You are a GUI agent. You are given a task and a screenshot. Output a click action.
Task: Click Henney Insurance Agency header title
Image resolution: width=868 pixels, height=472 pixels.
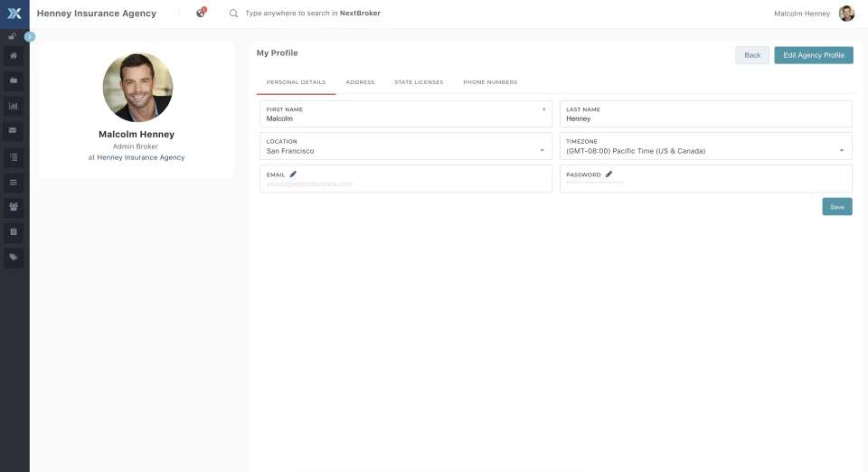(x=97, y=14)
